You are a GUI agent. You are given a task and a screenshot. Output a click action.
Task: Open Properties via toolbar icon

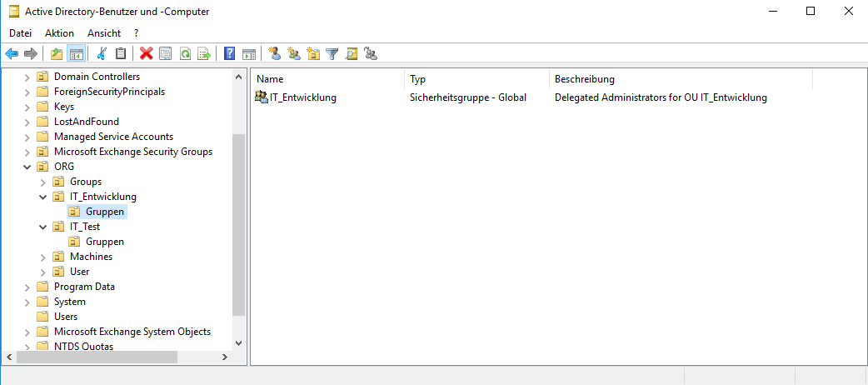coord(165,54)
